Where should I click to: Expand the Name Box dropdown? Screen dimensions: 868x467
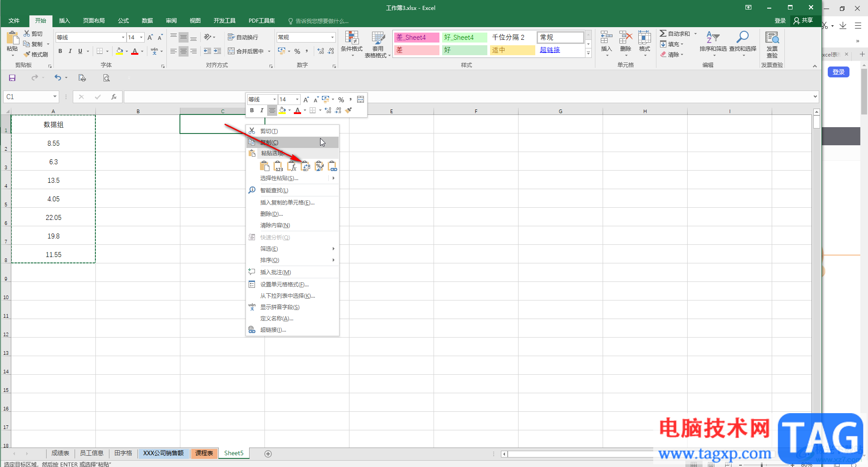point(55,97)
